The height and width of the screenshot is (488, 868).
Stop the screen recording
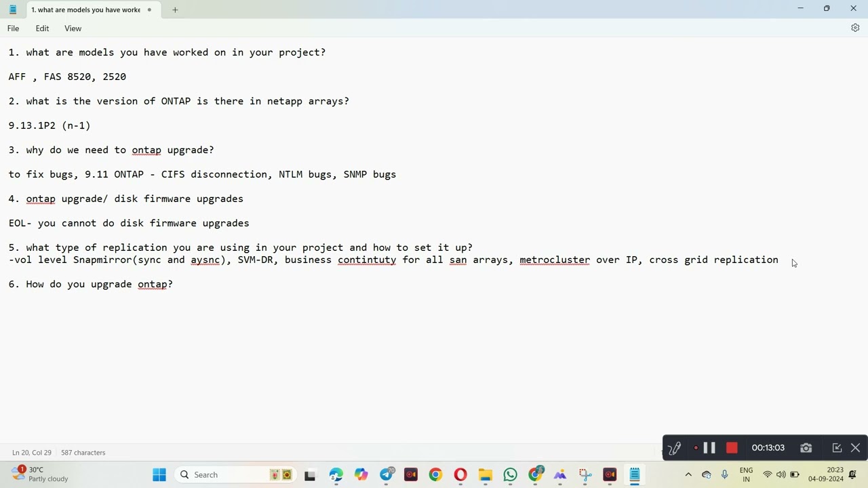(732, 448)
